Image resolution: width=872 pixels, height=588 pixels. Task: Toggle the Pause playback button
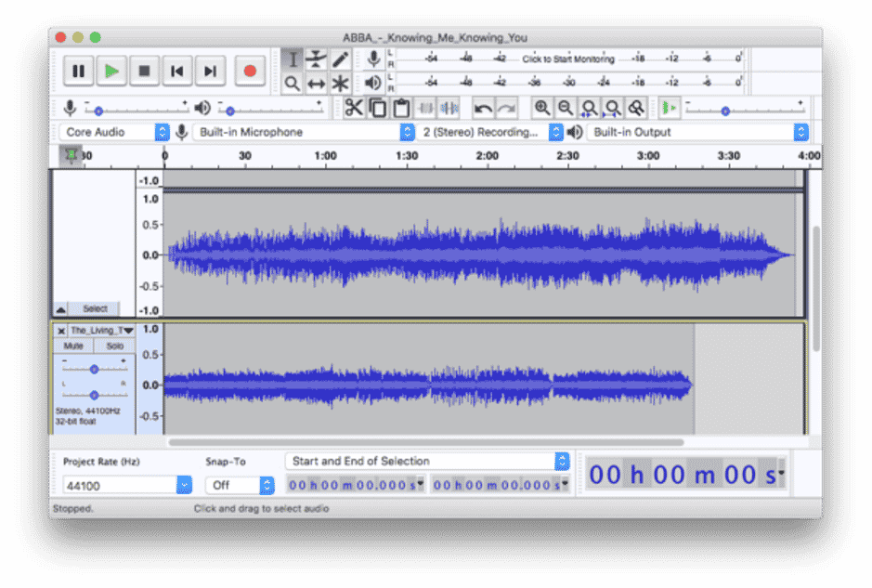point(78,71)
